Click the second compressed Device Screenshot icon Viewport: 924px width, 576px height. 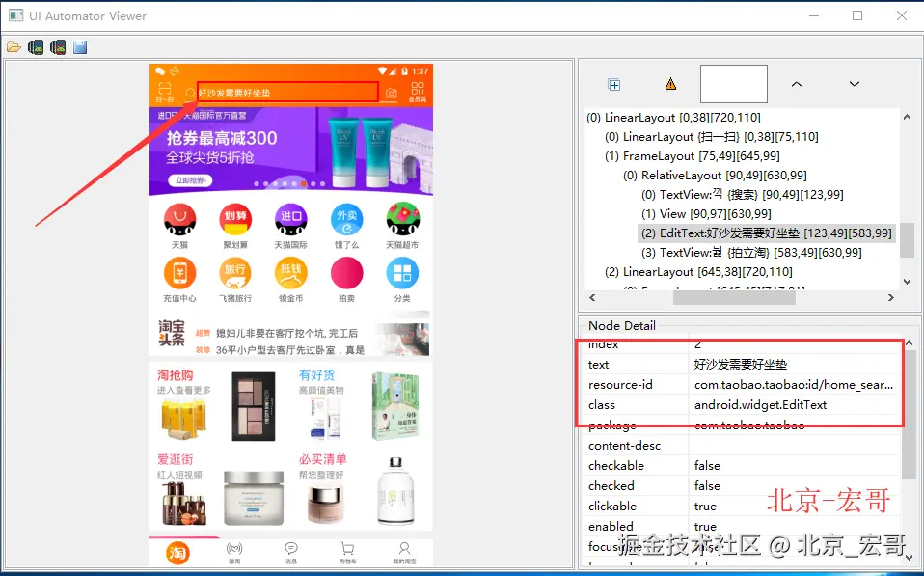(x=58, y=47)
